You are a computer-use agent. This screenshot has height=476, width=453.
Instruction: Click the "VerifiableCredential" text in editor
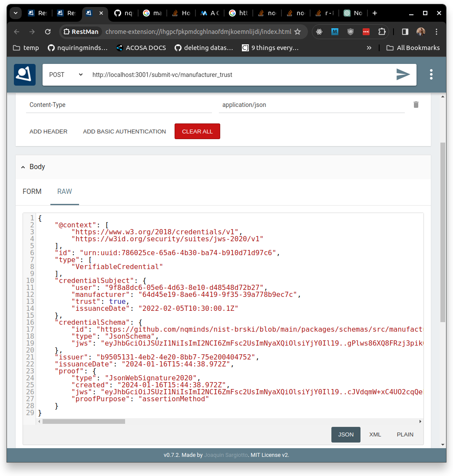point(117,267)
